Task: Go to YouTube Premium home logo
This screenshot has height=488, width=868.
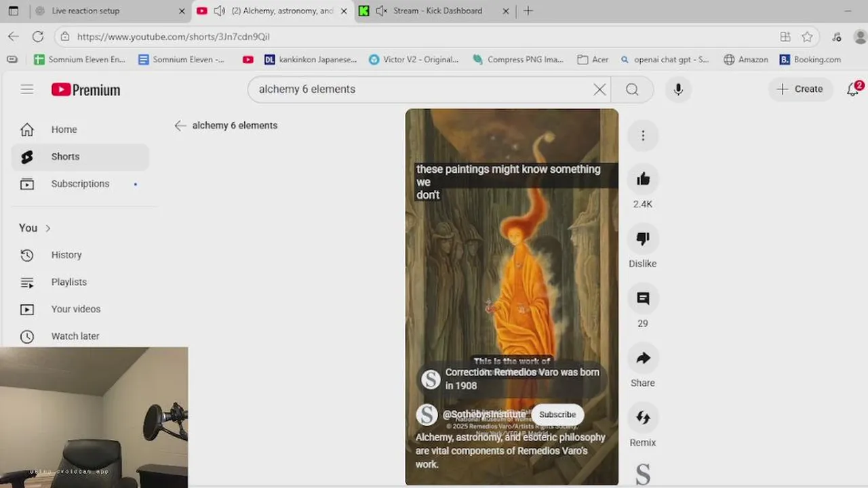Action: pyautogui.click(x=86, y=89)
